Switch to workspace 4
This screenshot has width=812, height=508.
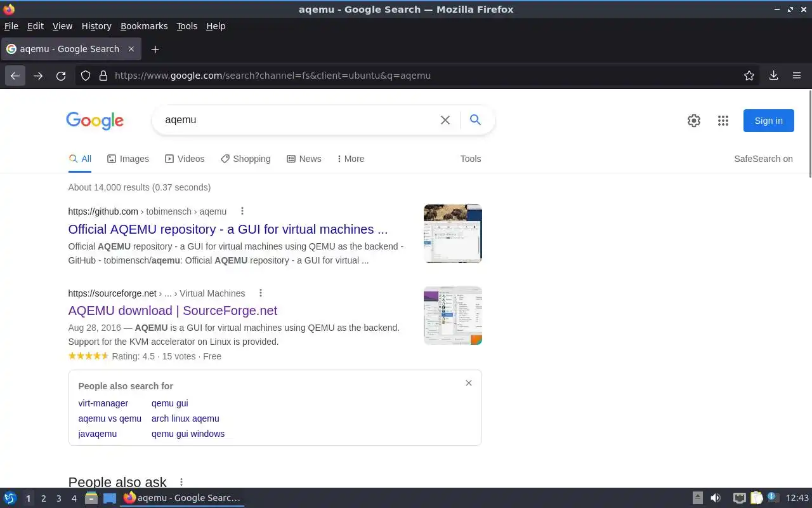74,498
